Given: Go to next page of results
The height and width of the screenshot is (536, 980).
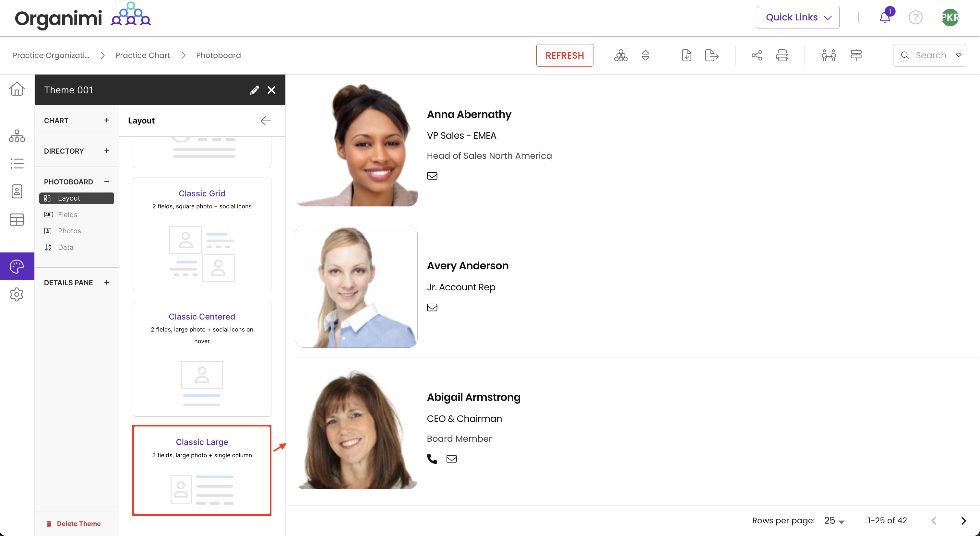Looking at the screenshot, I should 963,521.
